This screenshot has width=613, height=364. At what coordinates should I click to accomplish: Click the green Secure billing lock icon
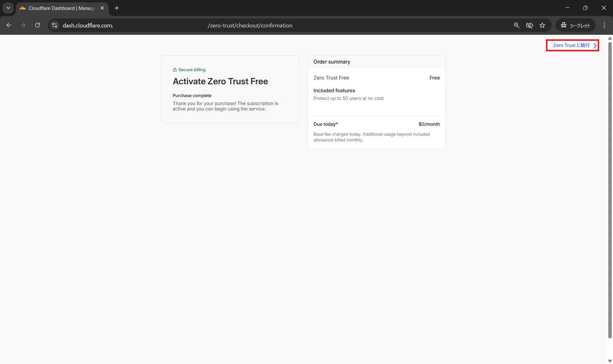pos(175,70)
